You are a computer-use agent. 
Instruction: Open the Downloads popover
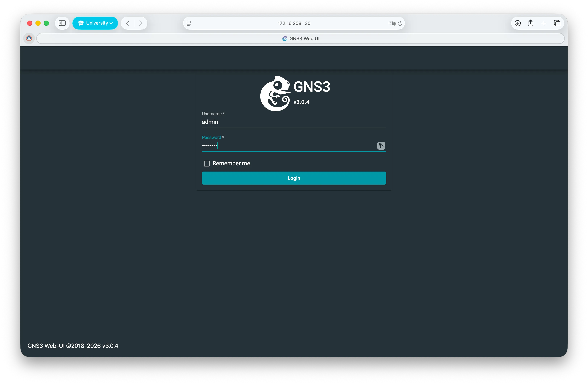518,23
